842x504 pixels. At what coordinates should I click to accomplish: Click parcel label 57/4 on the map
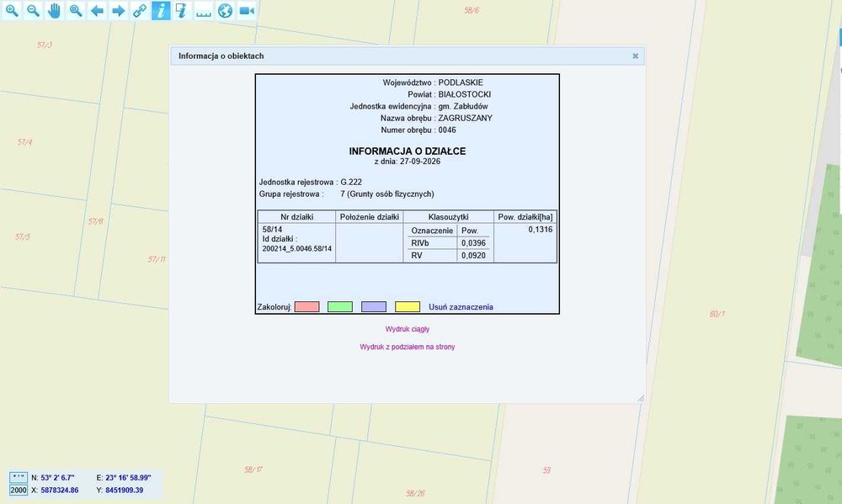click(x=24, y=142)
